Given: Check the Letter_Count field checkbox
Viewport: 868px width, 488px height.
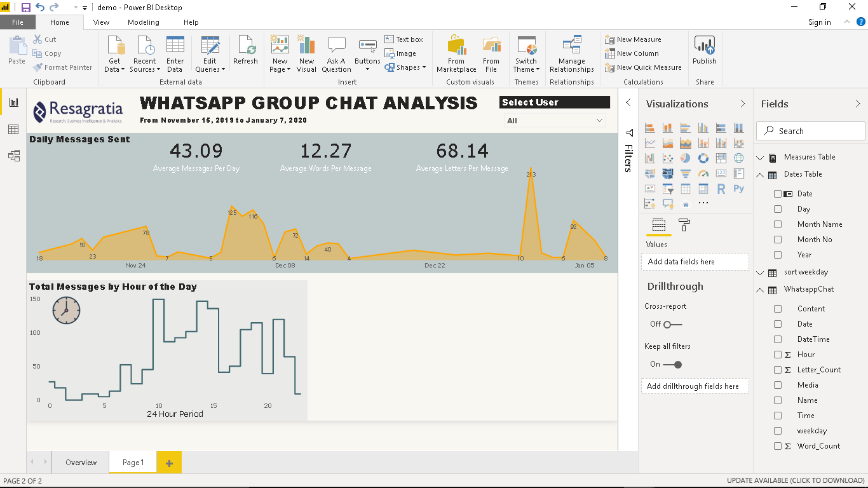Looking at the screenshot, I should [778, 370].
